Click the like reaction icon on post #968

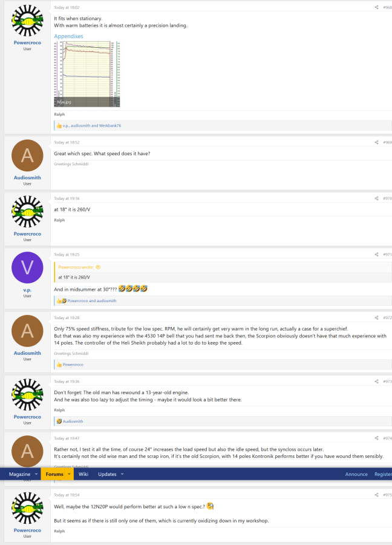pos(59,125)
